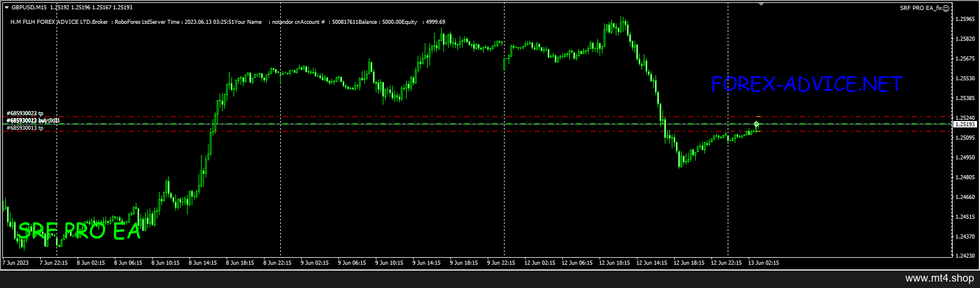Click the SRF PRO EA_fix smiley face icon
This screenshot has width=980, height=288.
(946, 8)
